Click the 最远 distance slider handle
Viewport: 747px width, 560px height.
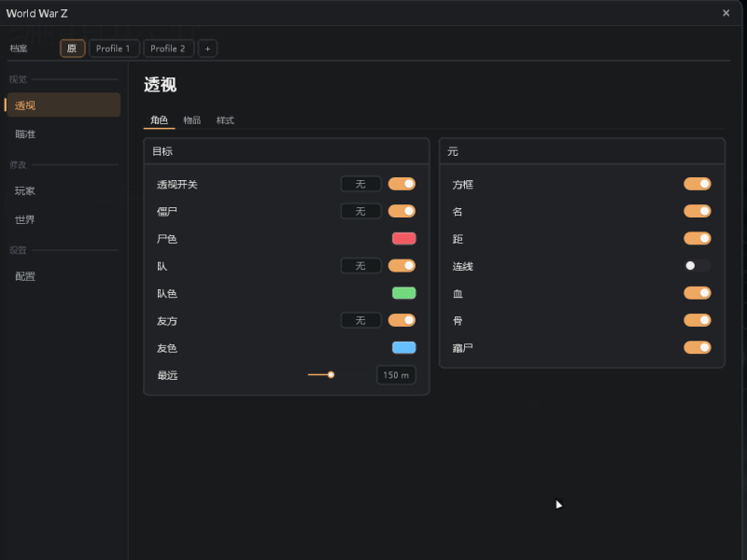[x=331, y=375]
